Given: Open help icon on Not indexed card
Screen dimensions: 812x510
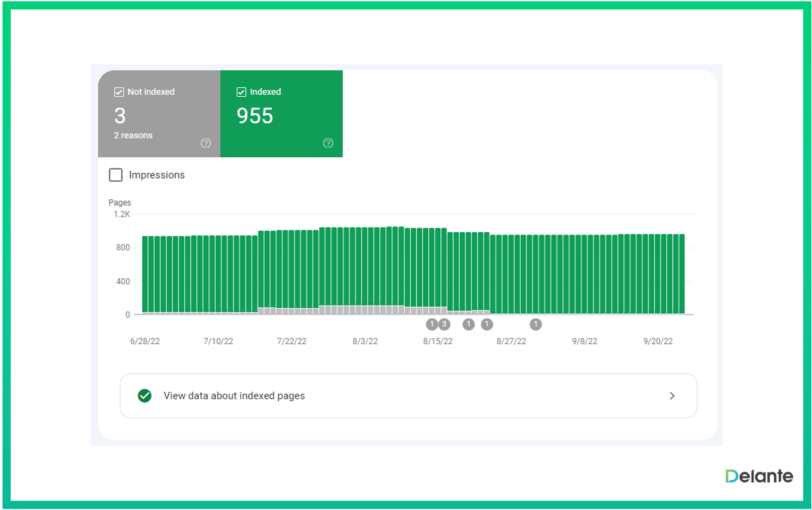Looking at the screenshot, I should [x=206, y=143].
